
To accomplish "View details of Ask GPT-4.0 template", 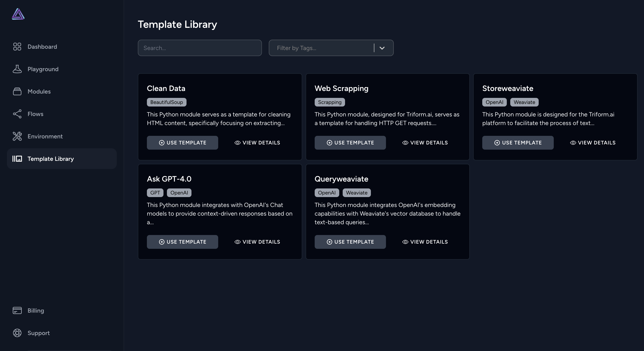I will [257, 242].
